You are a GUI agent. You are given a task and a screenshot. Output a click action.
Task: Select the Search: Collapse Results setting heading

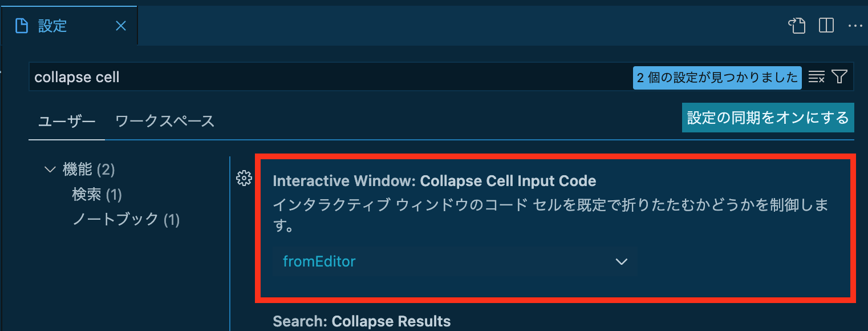tap(362, 321)
